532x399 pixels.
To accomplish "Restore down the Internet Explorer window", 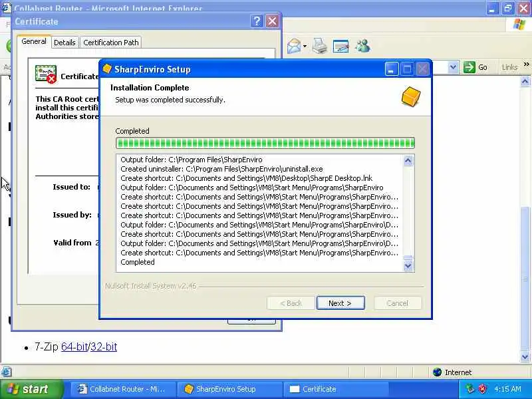I will [x=507, y=7].
